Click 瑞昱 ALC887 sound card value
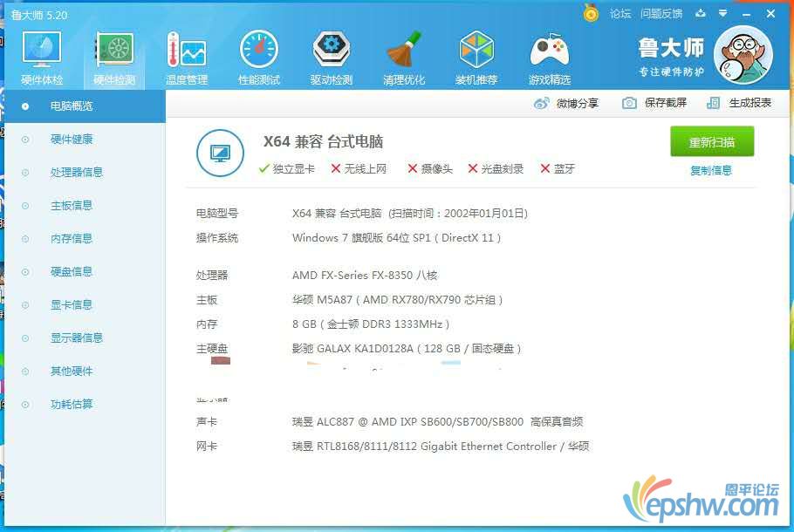This screenshot has width=794, height=532. coord(437,421)
